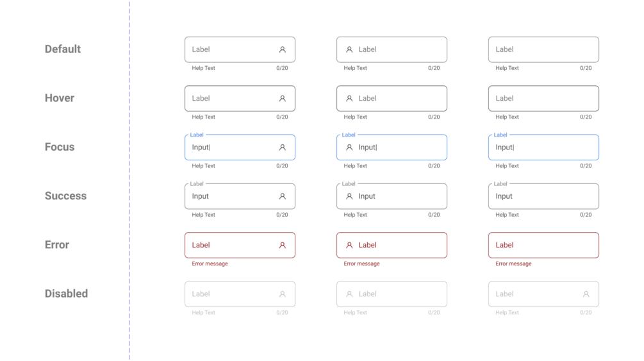This screenshot has width=644, height=361.
Task: Click user icon in Success row trailing-icon field
Action: [x=282, y=196]
